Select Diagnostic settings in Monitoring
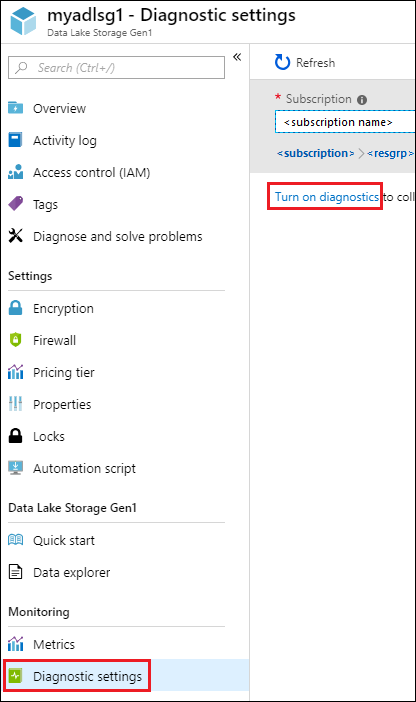 77,676
